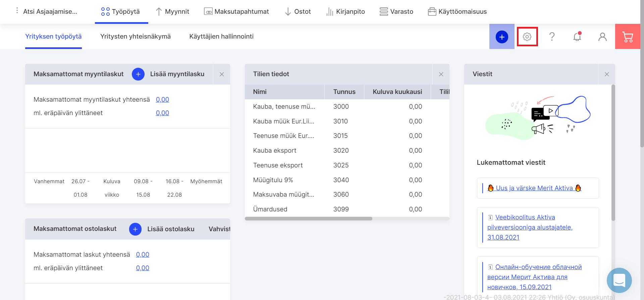Screen dimensions: 644x300
Task: Select the Yrityksen työpöytä tab
Action: [x=53, y=37]
